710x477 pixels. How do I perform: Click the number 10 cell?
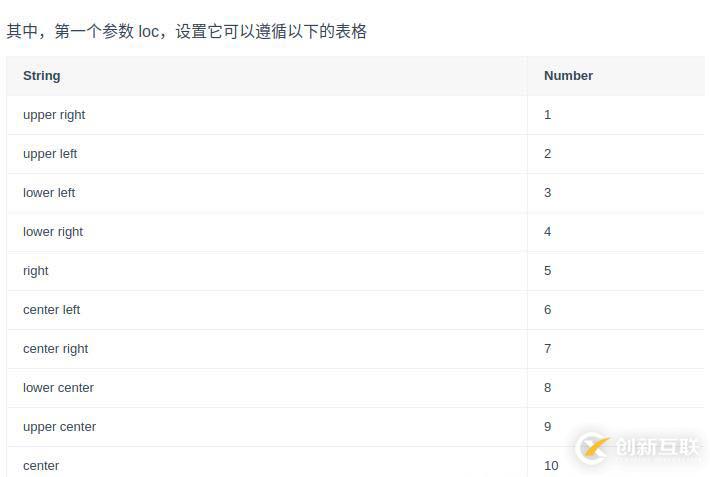click(551, 466)
